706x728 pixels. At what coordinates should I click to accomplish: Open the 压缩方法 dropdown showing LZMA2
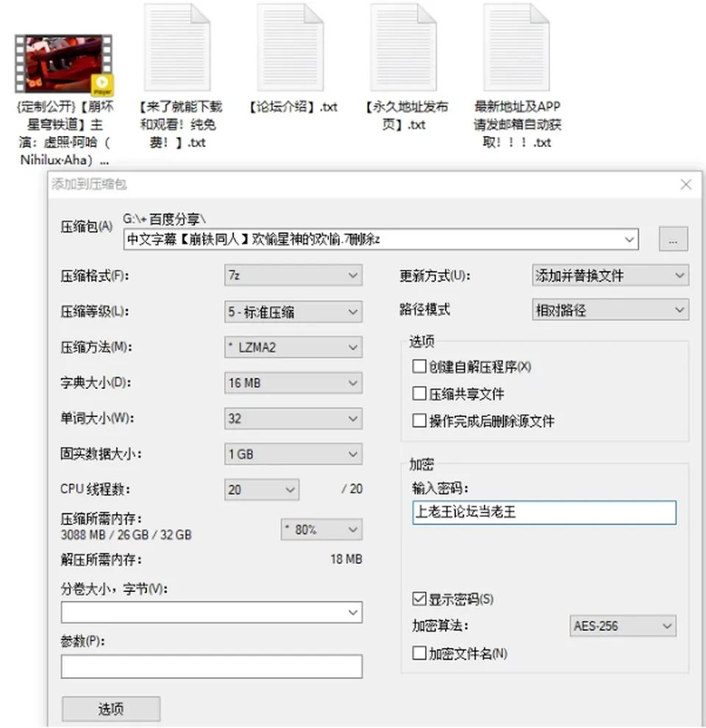pyautogui.click(x=293, y=347)
